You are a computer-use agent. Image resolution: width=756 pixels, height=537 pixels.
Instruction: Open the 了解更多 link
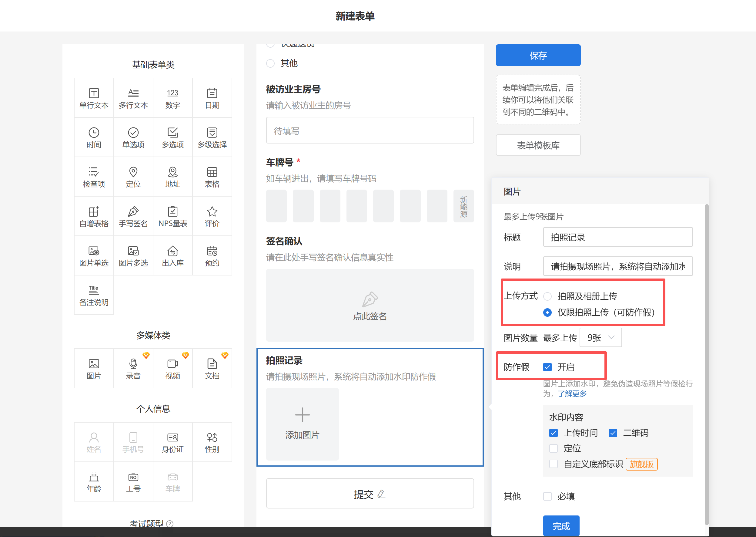point(572,394)
